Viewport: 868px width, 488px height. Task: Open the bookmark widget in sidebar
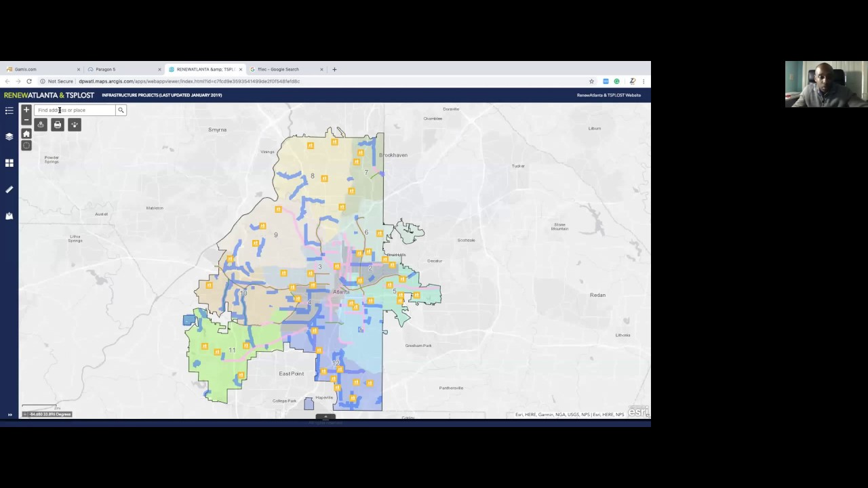9,216
